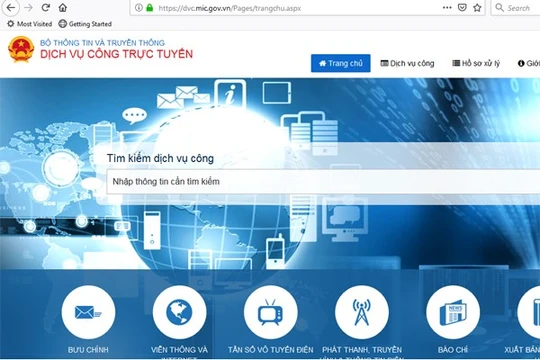The height and width of the screenshot is (360, 540).
Task: Click the green padlock security icon
Action: point(149,8)
